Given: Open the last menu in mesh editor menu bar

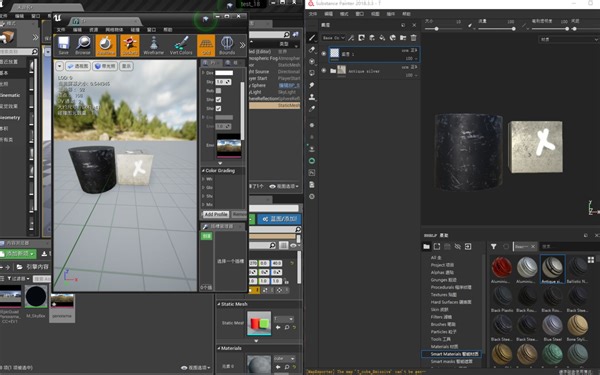Looking at the screenshot, I should click(x=168, y=29).
